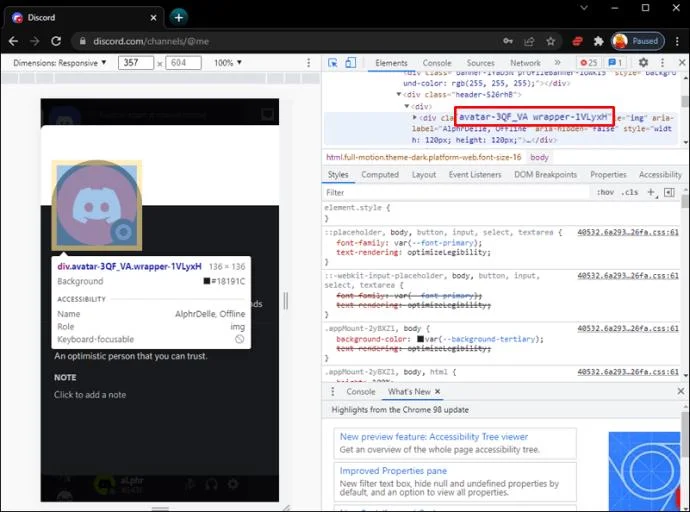The height and width of the screenshot is (512, 690).
Task: Collapse the plain div node
Action: pos(407,106)
